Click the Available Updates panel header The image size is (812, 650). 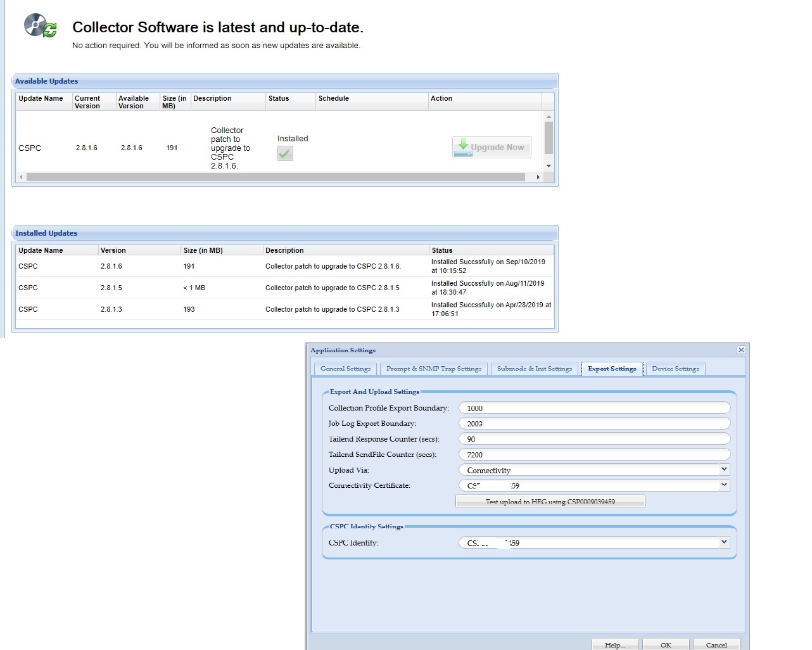[285, 81]
